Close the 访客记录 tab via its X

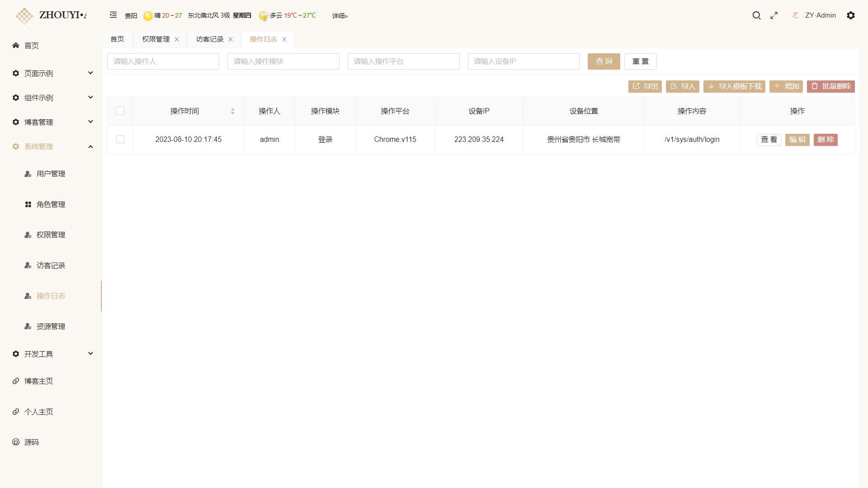[231, 39]
